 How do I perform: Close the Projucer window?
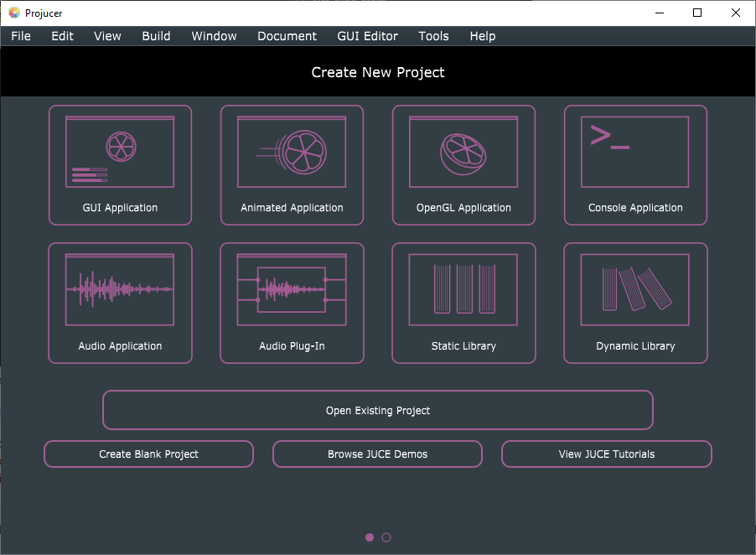[736, 13]
